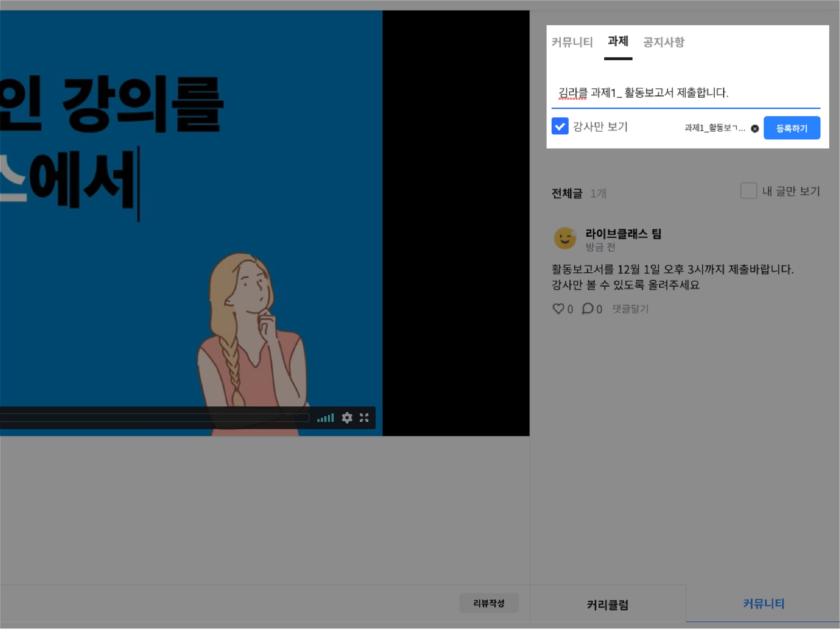Select the 과제 tab
Image resolution: width=840 pixels, height=630 pixels.
(618, 41)
